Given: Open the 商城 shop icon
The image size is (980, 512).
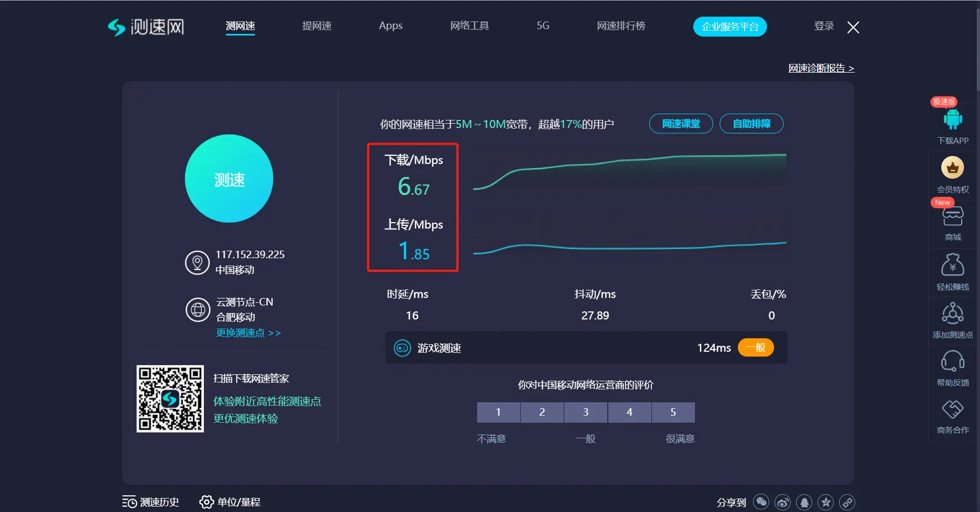Looking at the screenshot, I should tap(953, 217).
